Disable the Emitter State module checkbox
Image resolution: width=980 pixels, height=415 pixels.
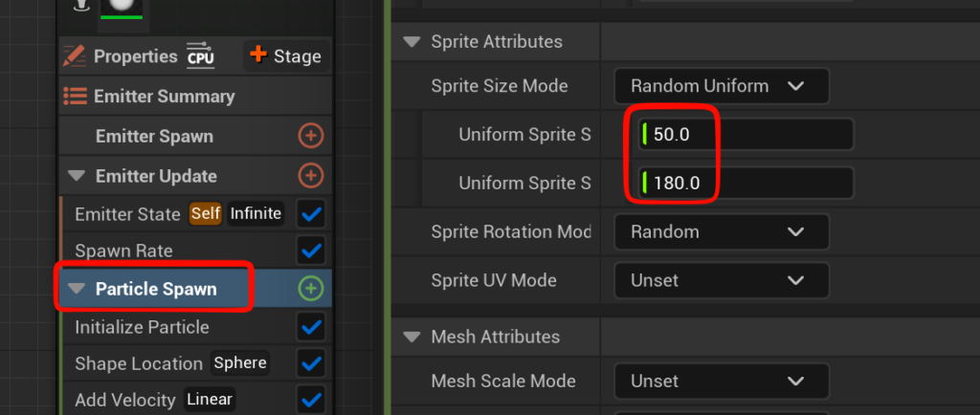tap(311, 213)
